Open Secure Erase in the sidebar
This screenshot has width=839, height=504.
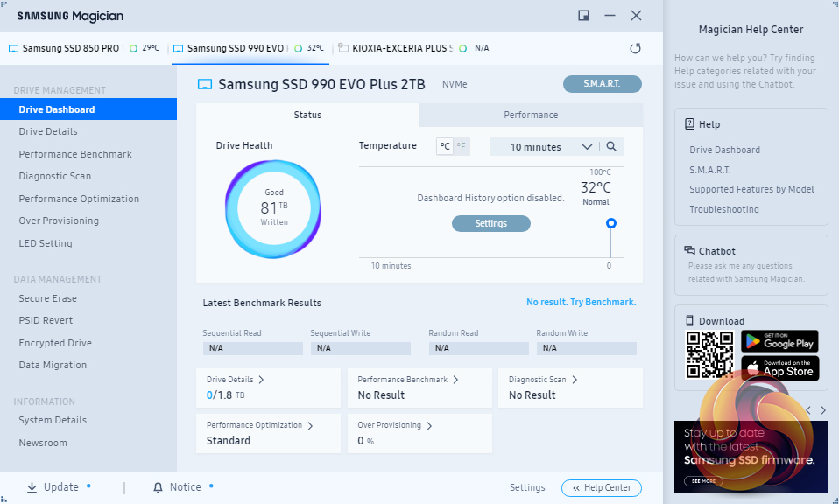pos(47,298)
